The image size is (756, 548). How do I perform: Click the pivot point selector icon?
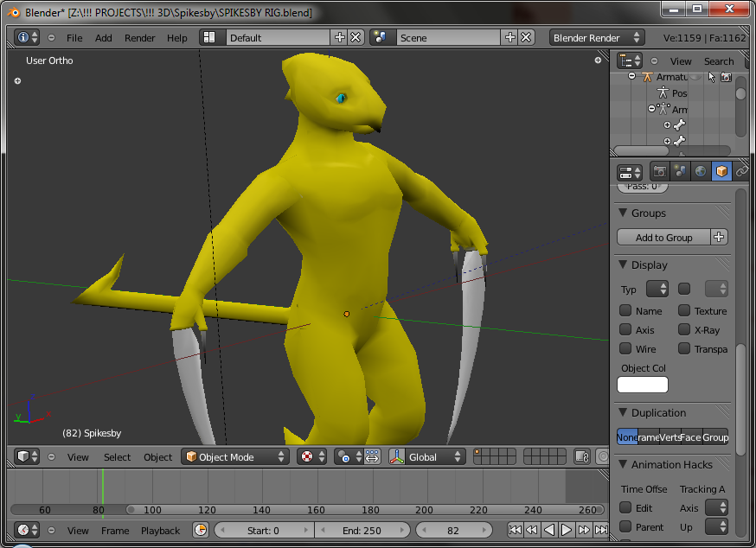click(x=344, y=457)
